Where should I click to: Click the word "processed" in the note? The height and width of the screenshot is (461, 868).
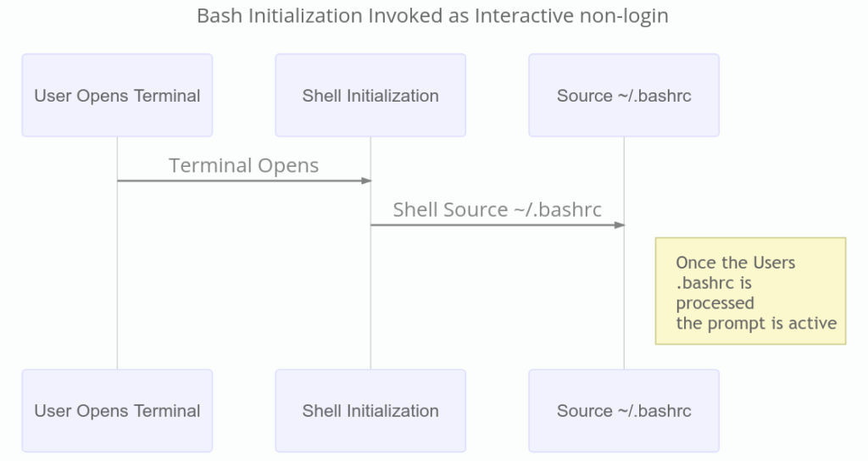point(715,303)
